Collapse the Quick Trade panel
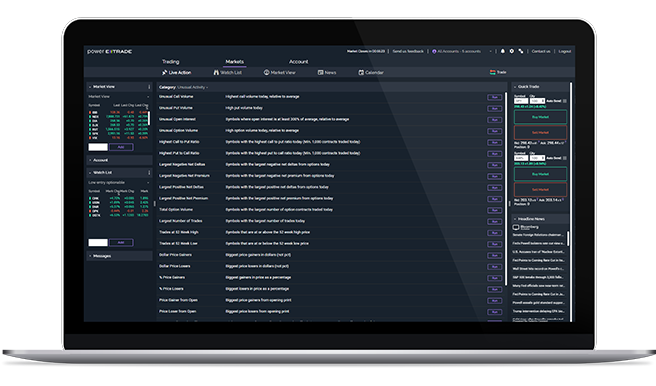The height and width of the screenshot is (386, 656). pyautogui.click(x=515, y=87)
